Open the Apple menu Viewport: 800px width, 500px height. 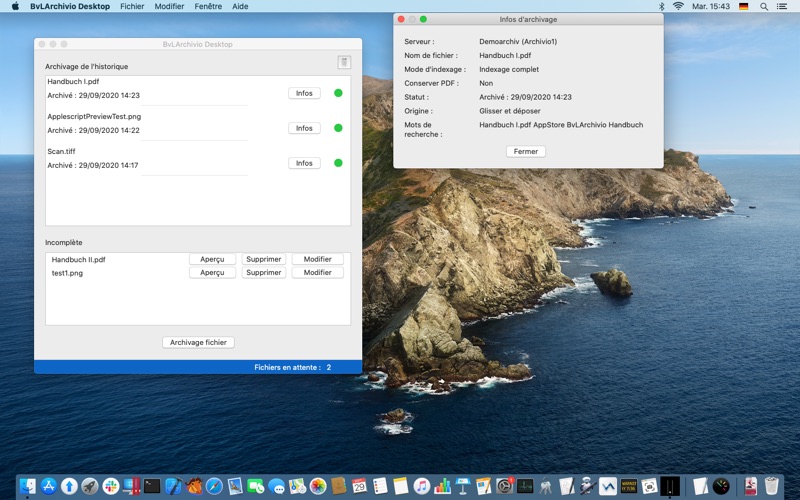(x=15, y=6)
